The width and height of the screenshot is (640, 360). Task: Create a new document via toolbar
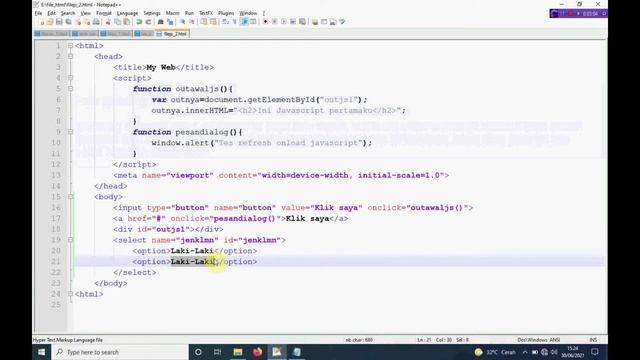click(x=41, y=22)
